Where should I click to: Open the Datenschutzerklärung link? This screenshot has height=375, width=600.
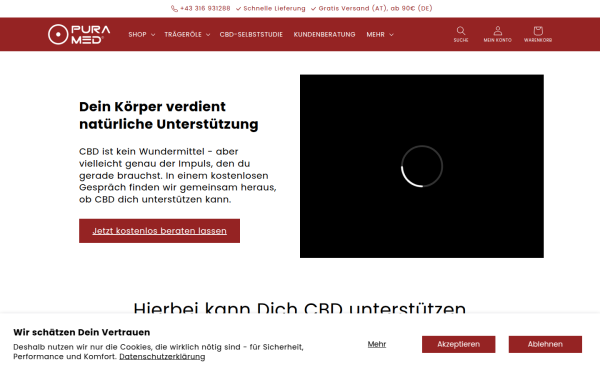[162, 356]
